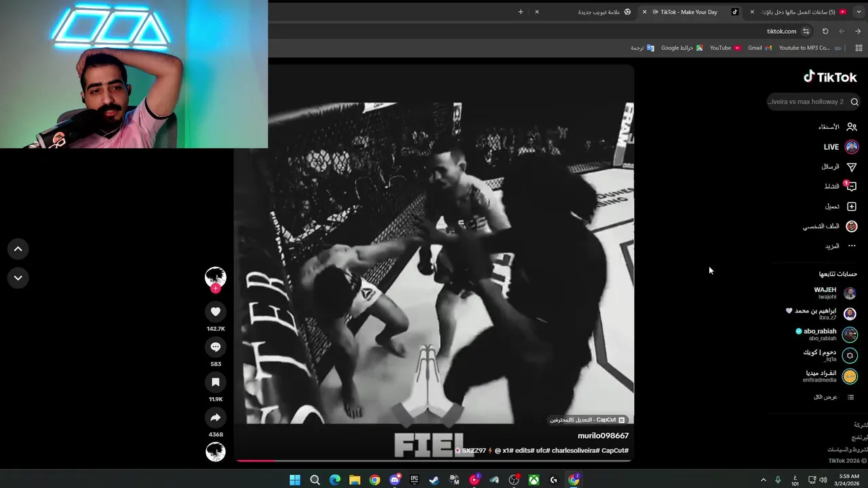Viewport: 868px width, 488px height.
Task: Open Activity (النشاط) notifications item
Action: (x=840, y=186)
